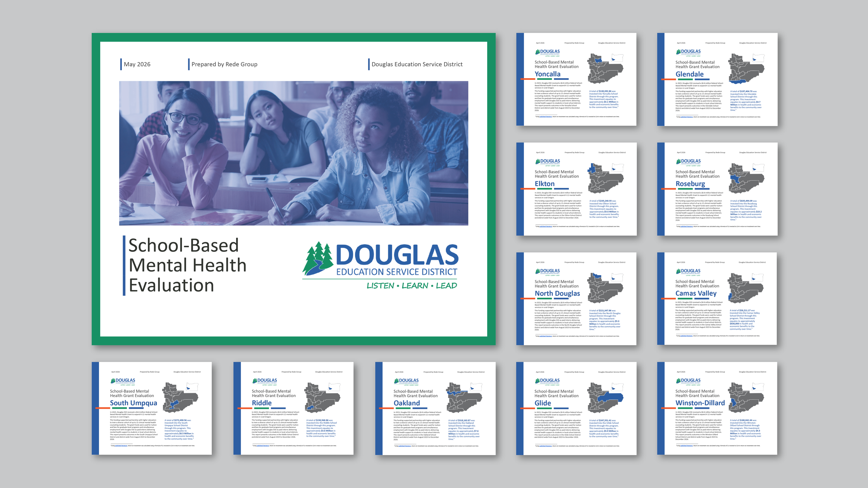Click the "Roseburg" district heading

coord(690,184)
